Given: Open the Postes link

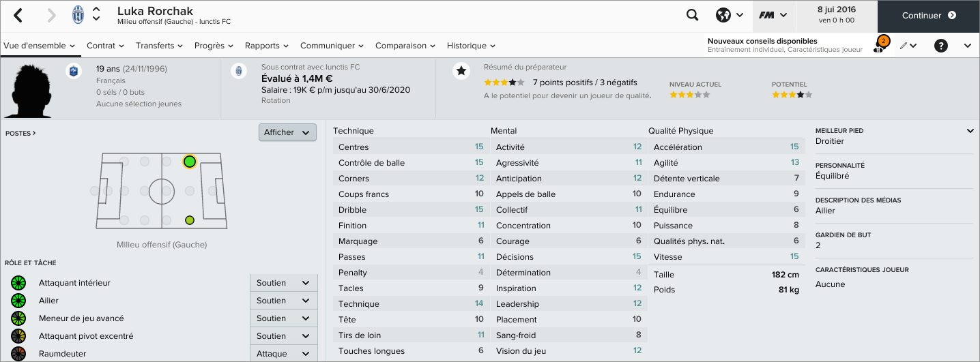Looking at the screenshot, I should tap(20, 134).
